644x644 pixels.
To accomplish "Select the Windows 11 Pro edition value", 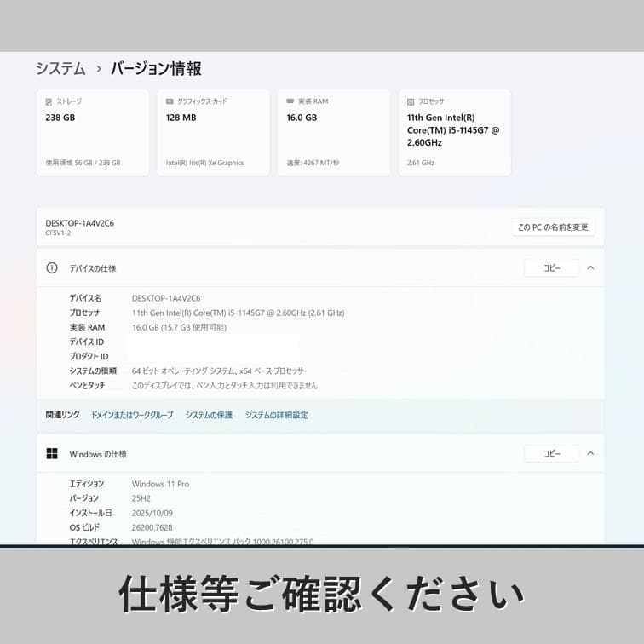I will click(161, 484).
